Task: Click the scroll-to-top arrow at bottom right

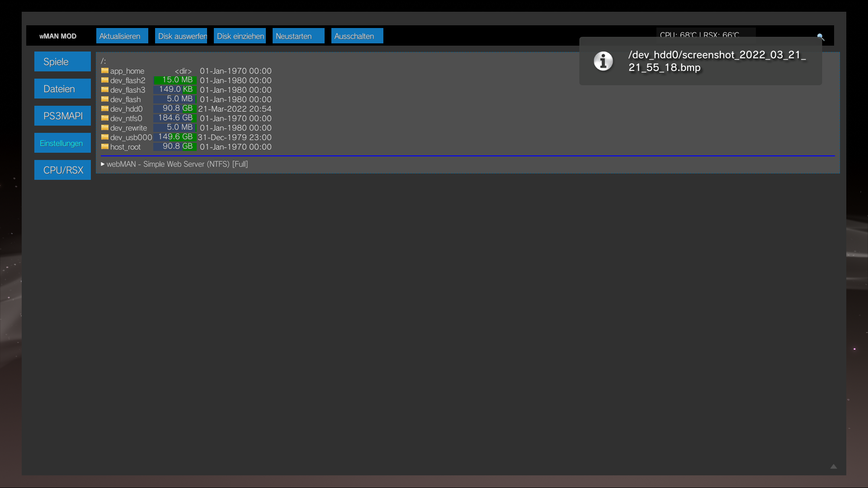Action: point(834,467)
